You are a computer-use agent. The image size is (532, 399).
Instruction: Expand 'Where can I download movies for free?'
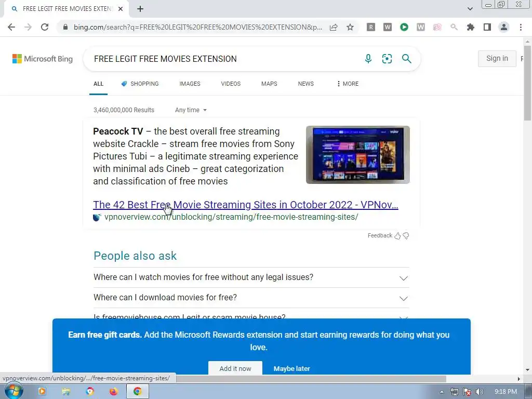pos(251,298)
